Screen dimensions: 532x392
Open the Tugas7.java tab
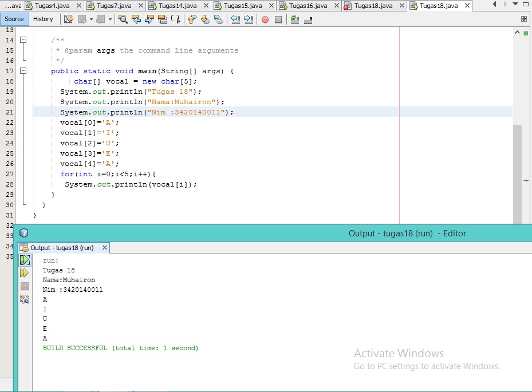pos(114,5)
